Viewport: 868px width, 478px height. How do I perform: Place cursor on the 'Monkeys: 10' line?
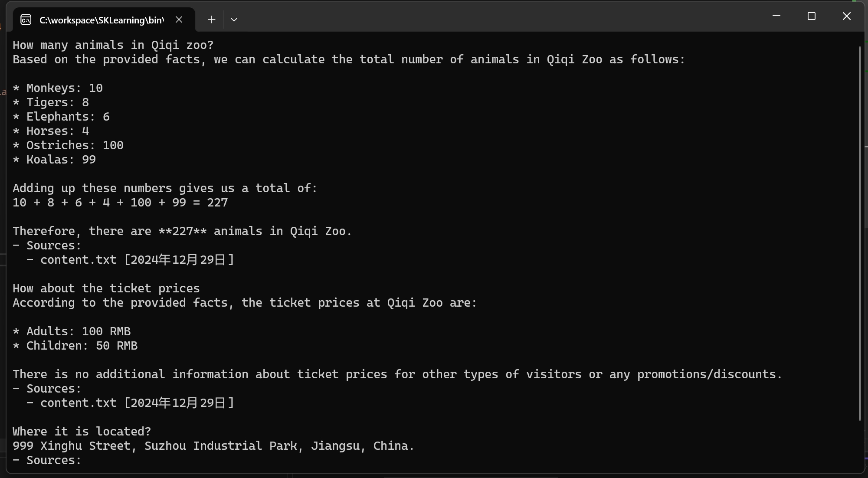pos(64,88)
